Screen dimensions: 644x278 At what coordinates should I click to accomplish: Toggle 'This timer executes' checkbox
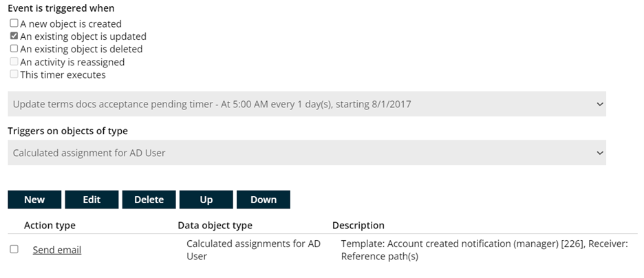[x=14, y=75]
